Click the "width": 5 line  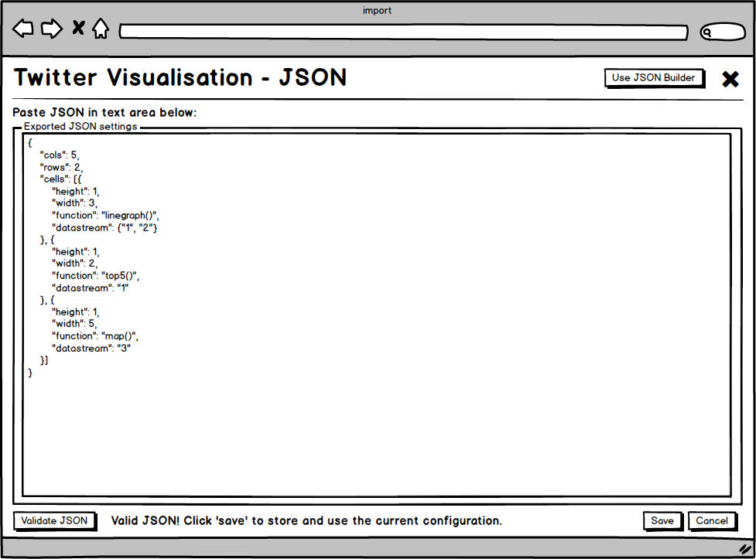coord(75,323)
